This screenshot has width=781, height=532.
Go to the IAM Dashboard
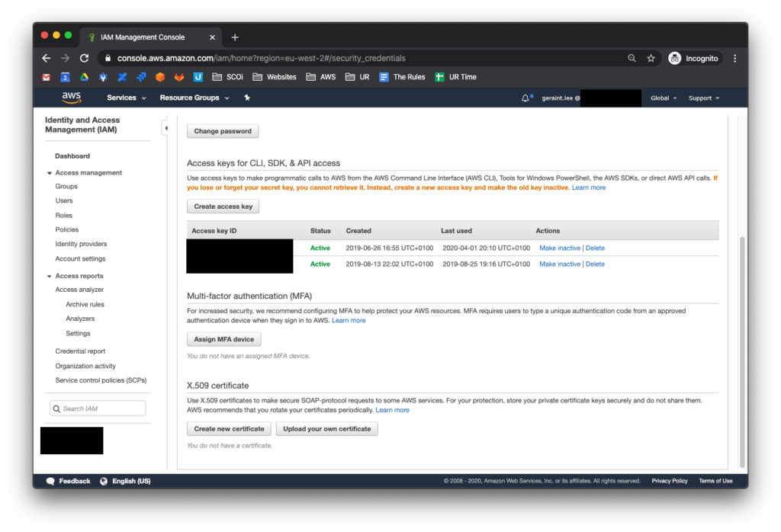(x=72, y=156)
